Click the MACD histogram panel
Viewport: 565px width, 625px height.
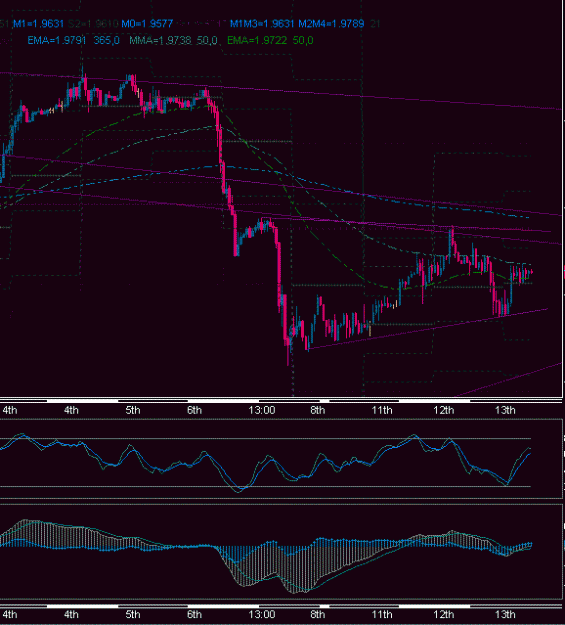pos(281,552)
